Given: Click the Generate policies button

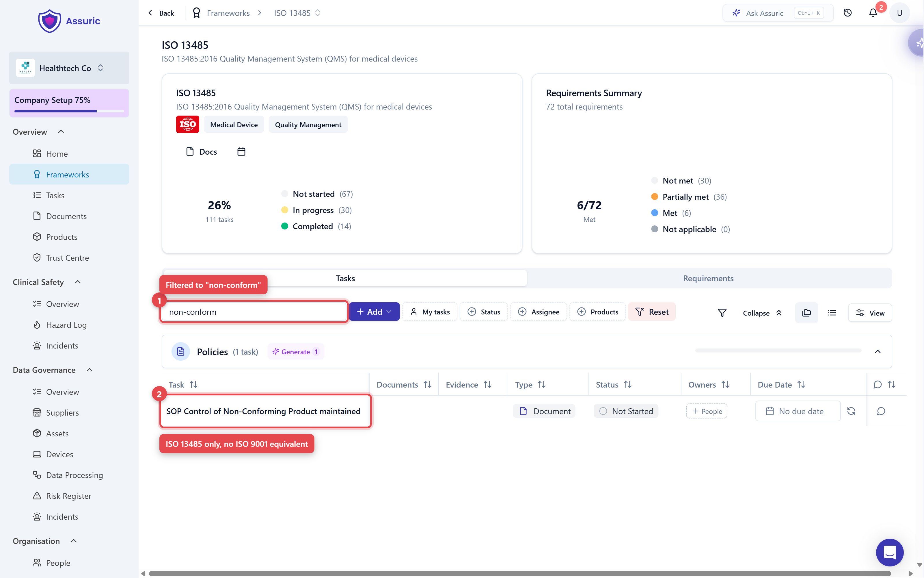Looking at the screenshot, I should [295, 351].
